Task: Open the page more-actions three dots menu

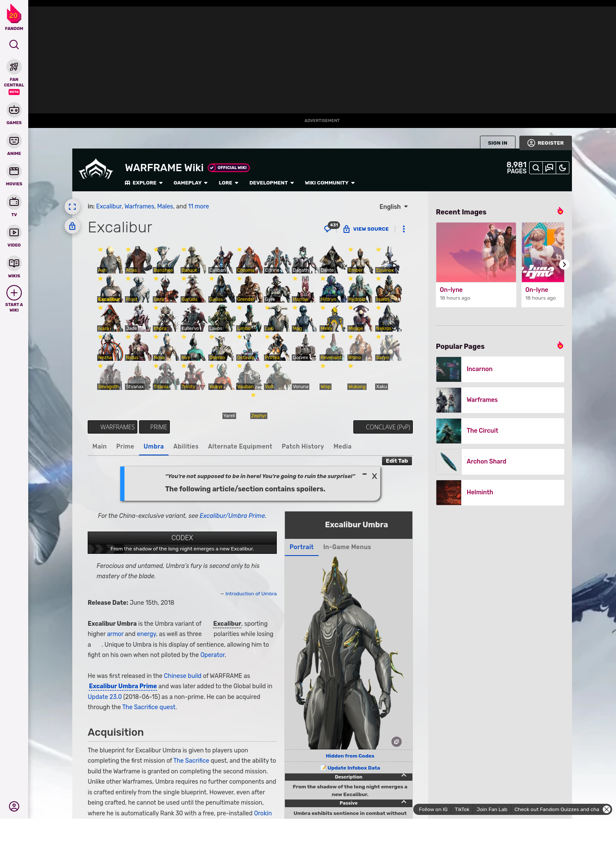Action: [x=404, y=229]
